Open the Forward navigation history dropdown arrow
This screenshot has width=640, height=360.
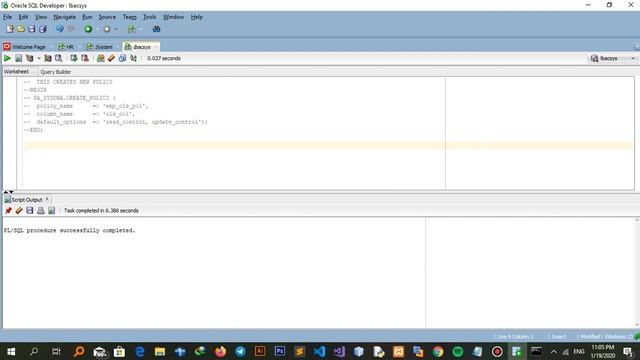click(116, 29)
